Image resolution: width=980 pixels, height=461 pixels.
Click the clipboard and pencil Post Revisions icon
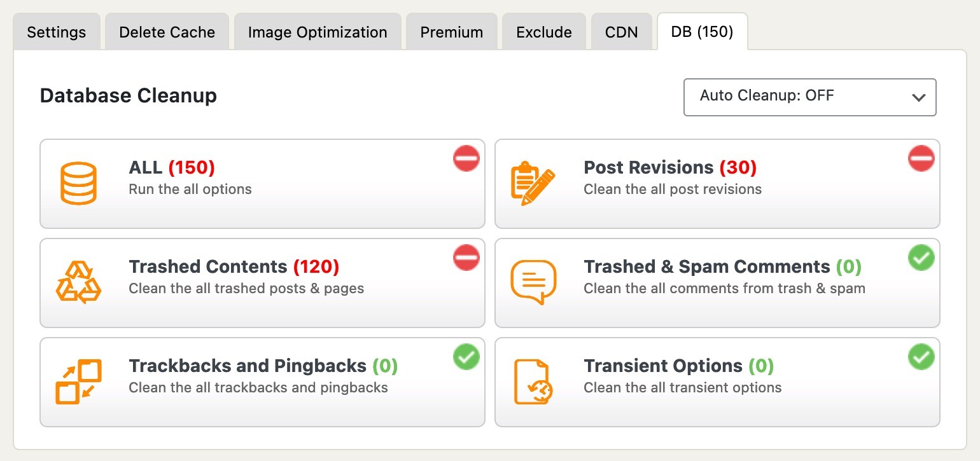click(x=533, y=183)
